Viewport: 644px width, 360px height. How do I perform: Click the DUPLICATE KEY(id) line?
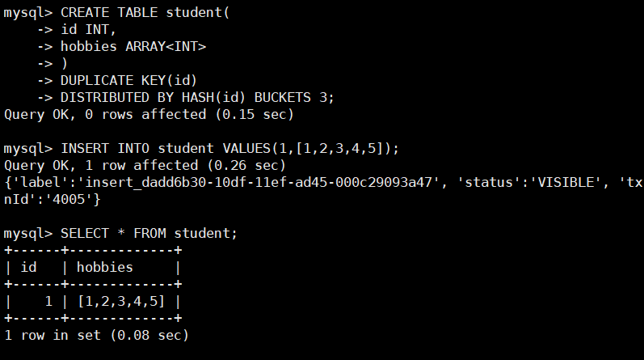pos(129,80)
